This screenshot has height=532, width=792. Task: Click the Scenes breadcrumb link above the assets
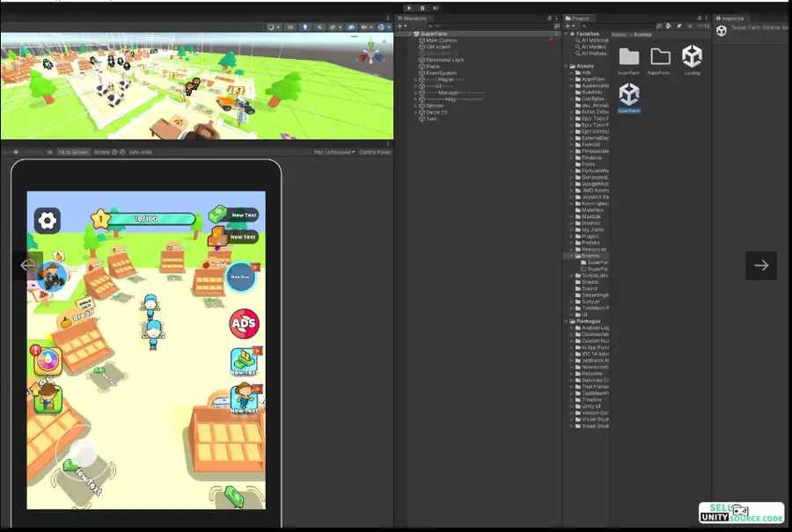(644, 34)
